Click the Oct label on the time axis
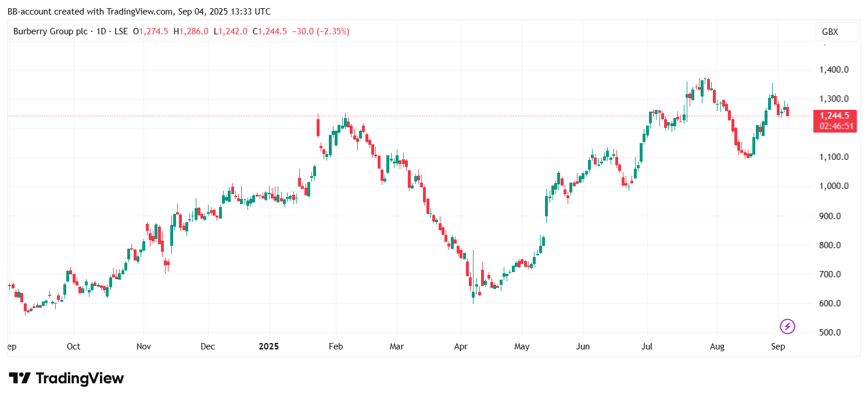Screen dimensions: 868x400 tap(73, 347)
